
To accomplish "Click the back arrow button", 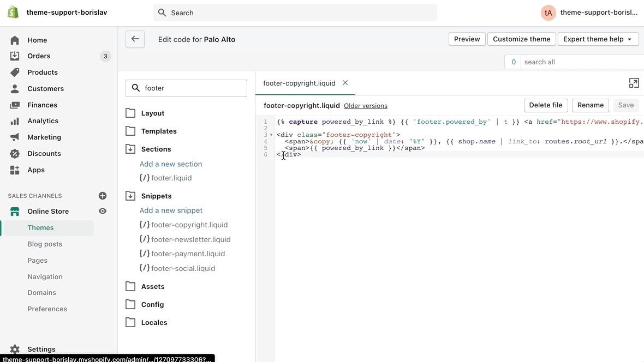I will click(x=135, y=39).
